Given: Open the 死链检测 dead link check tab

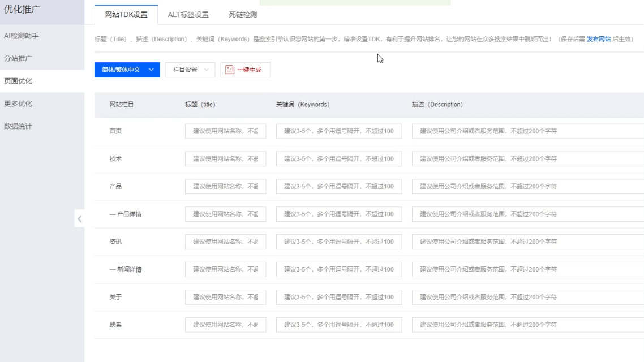Looking at the screenshot, I should (242, 15).
